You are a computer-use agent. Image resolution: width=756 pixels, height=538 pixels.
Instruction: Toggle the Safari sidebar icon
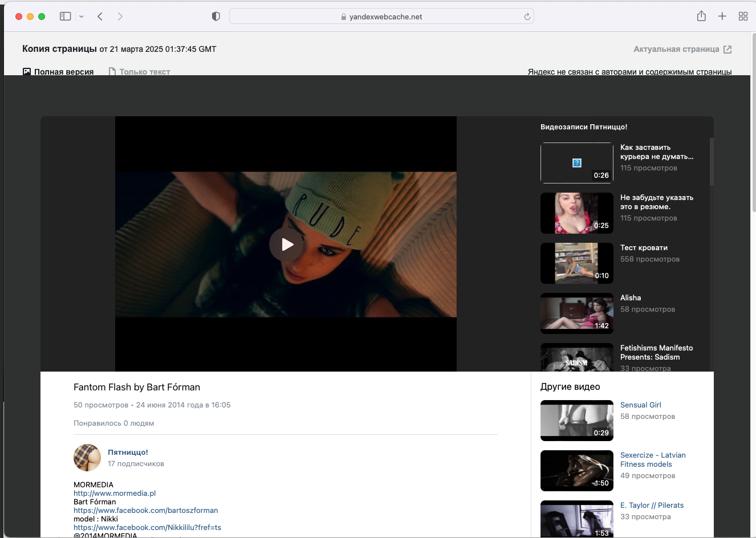point(66,17)
